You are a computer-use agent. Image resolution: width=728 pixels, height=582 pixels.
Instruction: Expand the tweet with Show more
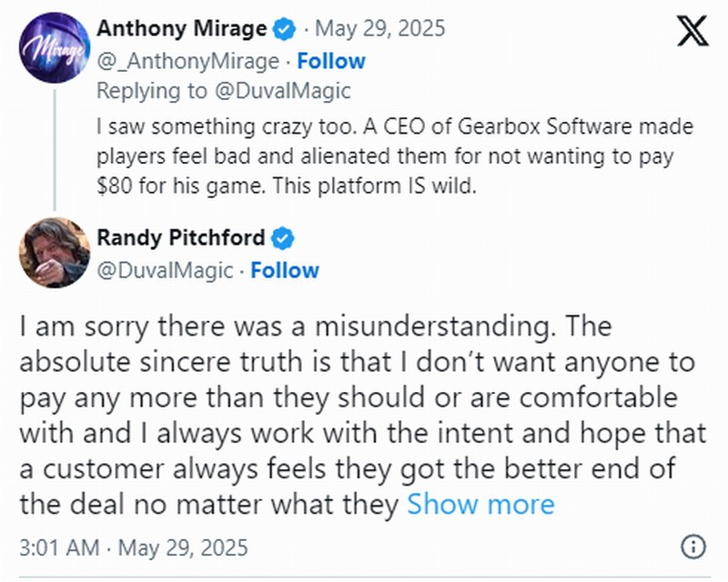coord(480,503)
